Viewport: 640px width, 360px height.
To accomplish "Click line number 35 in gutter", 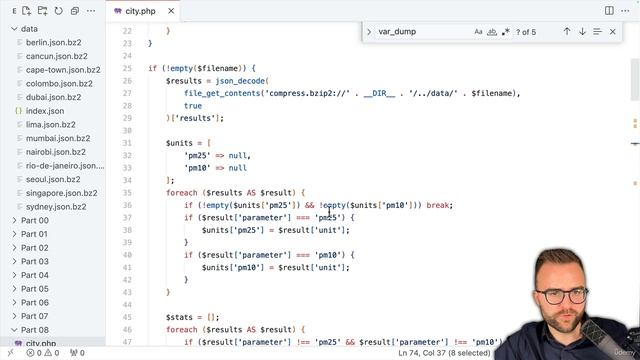I will (127, 193).
